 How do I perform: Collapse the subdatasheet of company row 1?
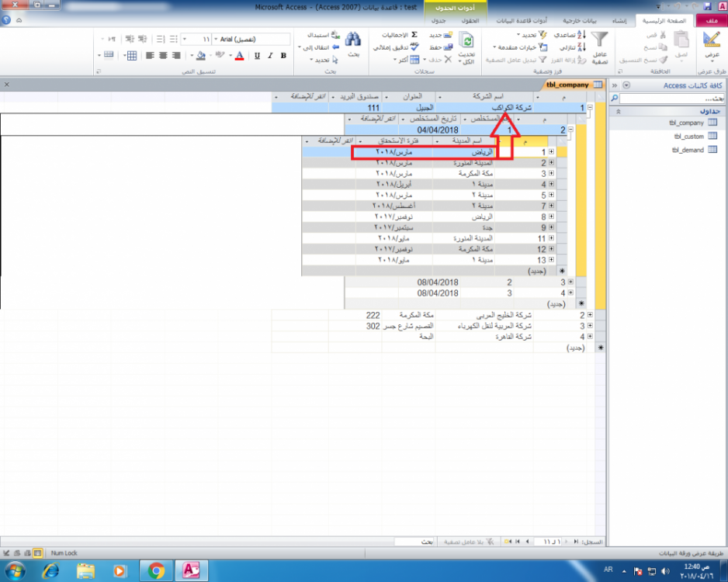point(591,109)
